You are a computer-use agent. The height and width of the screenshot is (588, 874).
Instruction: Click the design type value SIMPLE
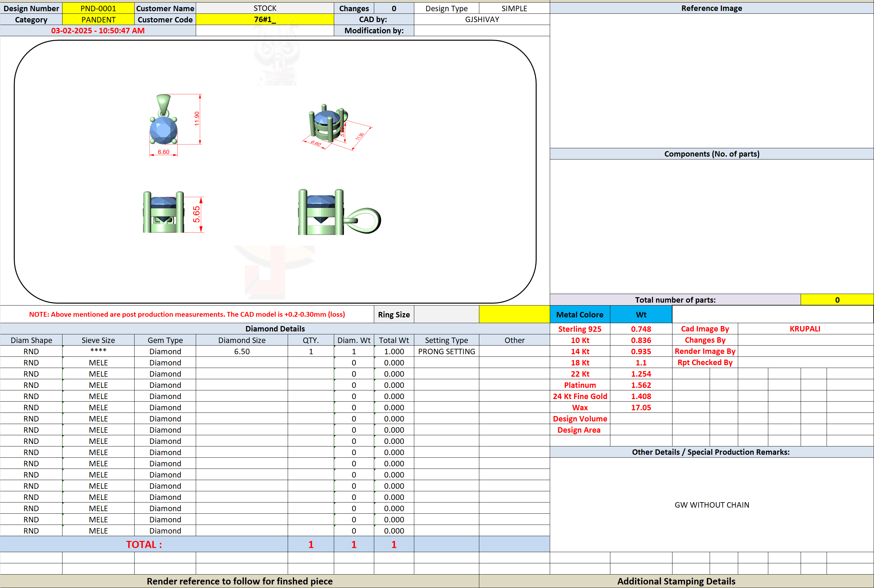(514, 8)
